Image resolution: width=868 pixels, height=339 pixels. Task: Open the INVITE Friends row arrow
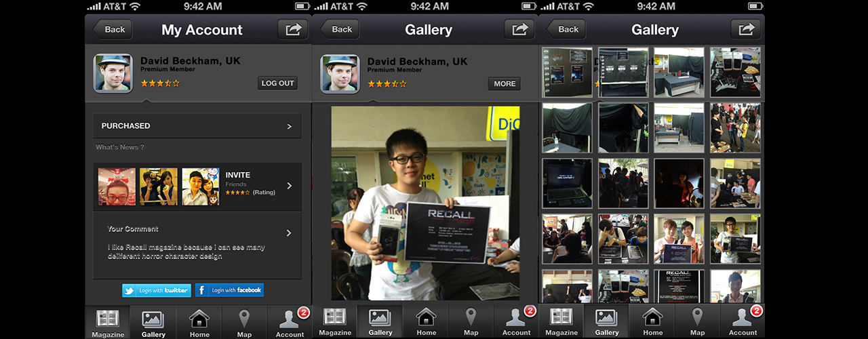point(290,186)
